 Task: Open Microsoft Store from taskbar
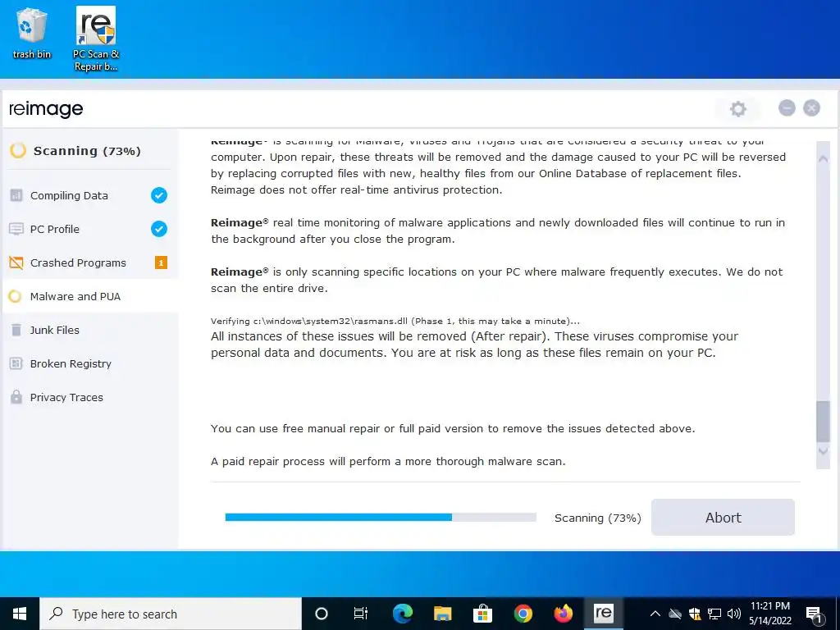click(x=482, y=614)
